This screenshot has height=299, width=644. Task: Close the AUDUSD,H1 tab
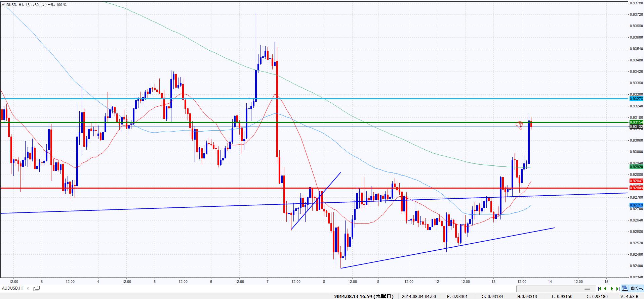28,288
